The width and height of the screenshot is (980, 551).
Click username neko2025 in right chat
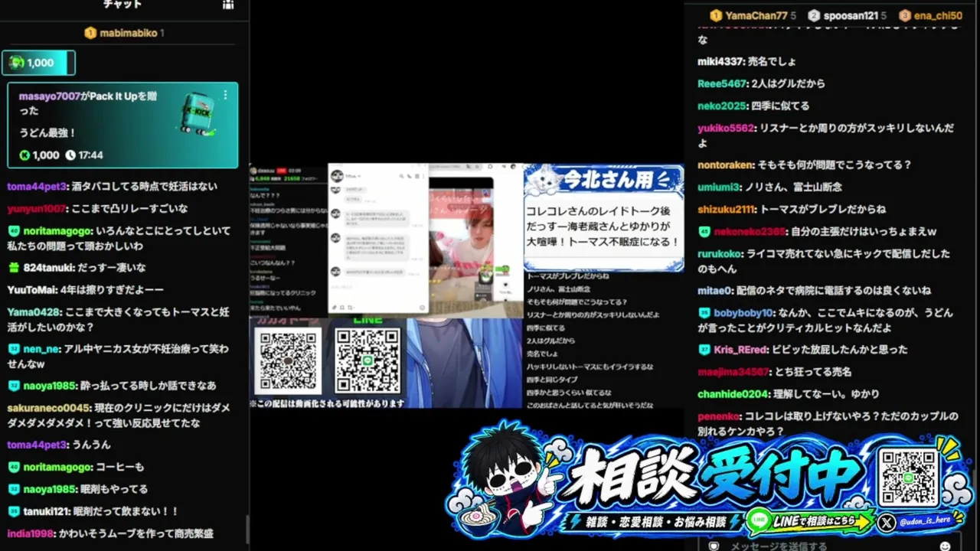(721, 106)
